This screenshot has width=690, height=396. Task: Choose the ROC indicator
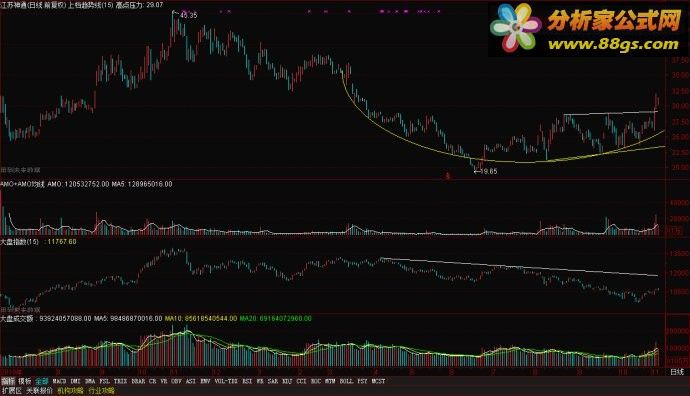(316, 381)
